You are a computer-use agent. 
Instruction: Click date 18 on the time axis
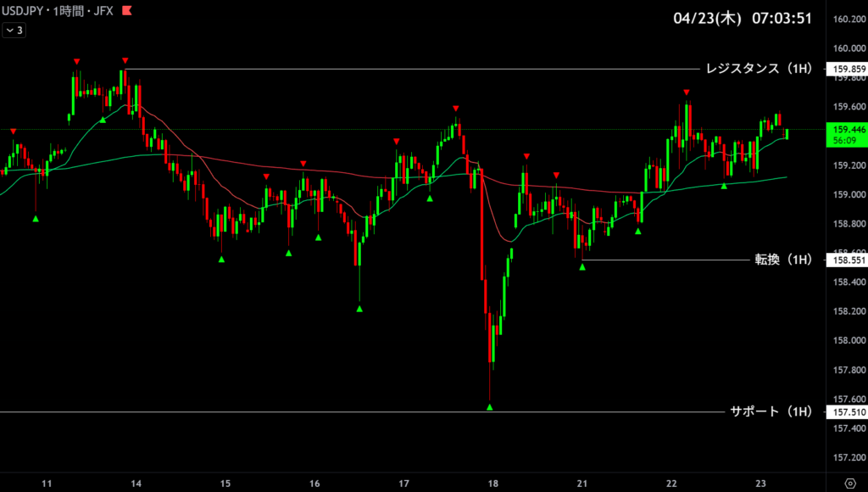pyautogui.click(x=492, y=484)
